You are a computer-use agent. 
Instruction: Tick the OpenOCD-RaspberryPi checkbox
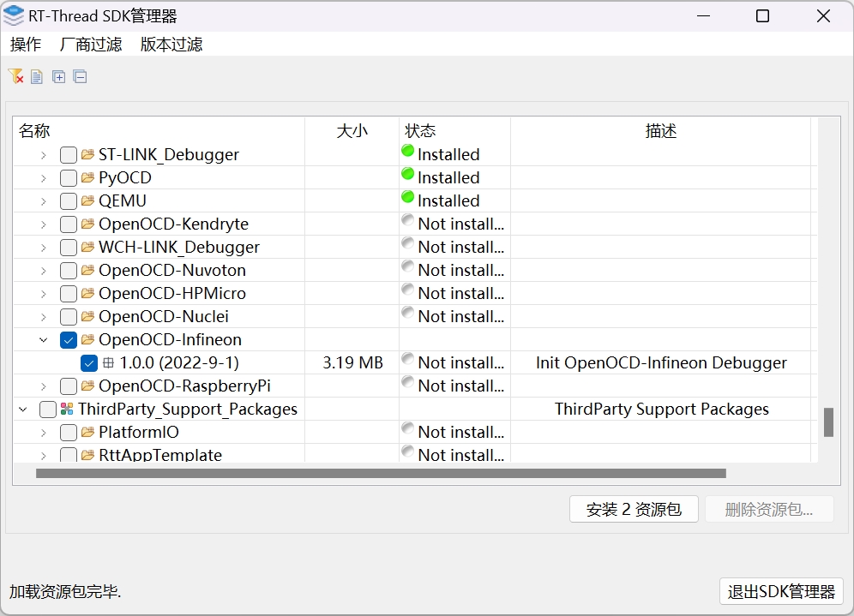click(68, 386)
